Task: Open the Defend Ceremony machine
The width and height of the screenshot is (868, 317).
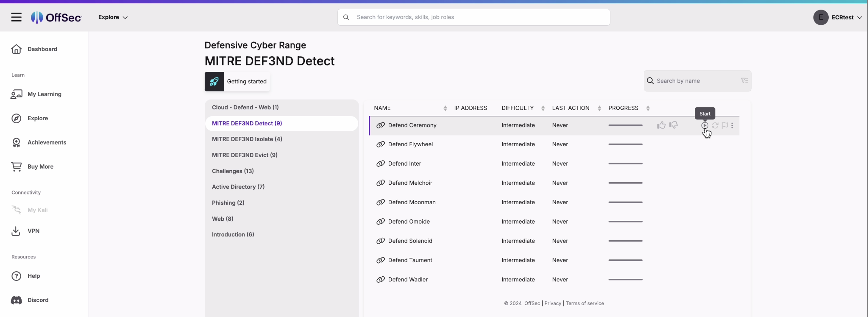Action: coord(412,125)
